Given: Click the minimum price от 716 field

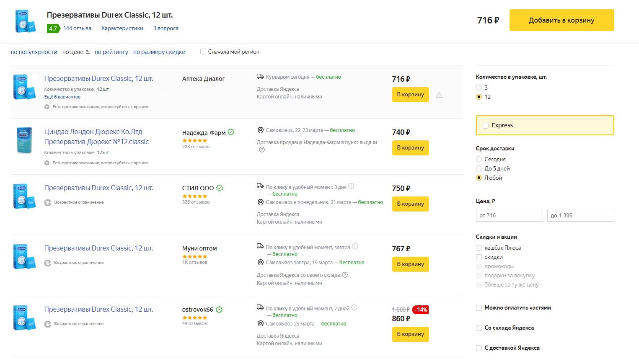Looking at the screenshot, I should click(509, 216).
